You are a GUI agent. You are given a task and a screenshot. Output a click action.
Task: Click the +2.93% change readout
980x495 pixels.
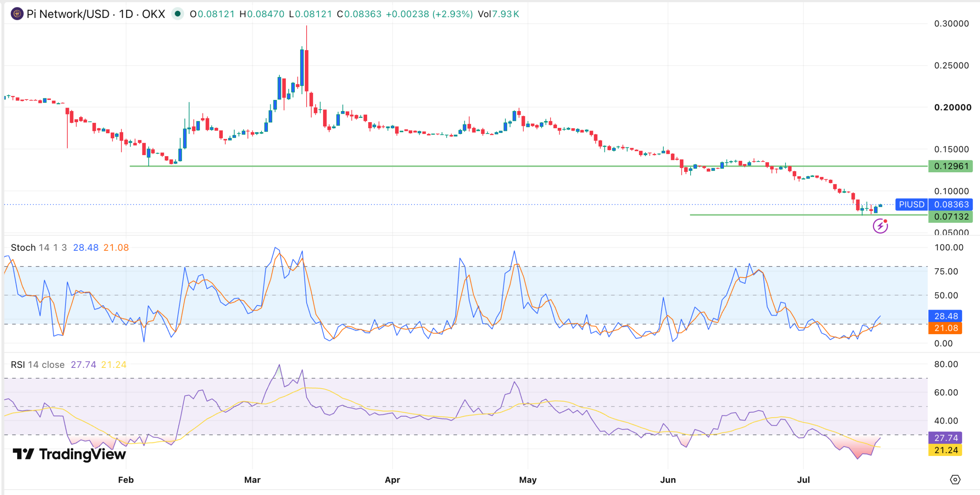coord(452,14)
